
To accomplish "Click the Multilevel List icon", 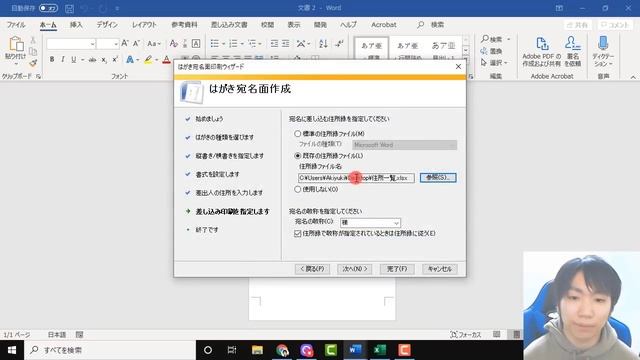I will pyautogui.click(x=252, y=43).
